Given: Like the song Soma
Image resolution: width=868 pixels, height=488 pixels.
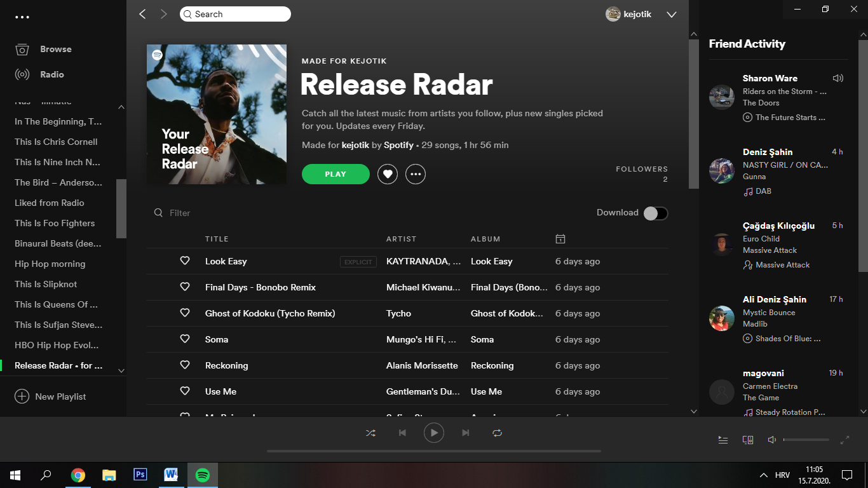Looking at the screenshot, I should pos(185,339).
